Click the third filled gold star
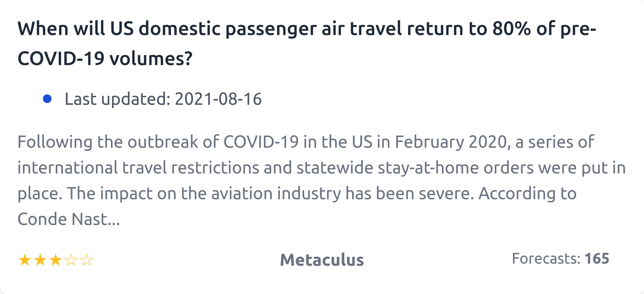This screenshot has width=644, height=294. [55, 260]
